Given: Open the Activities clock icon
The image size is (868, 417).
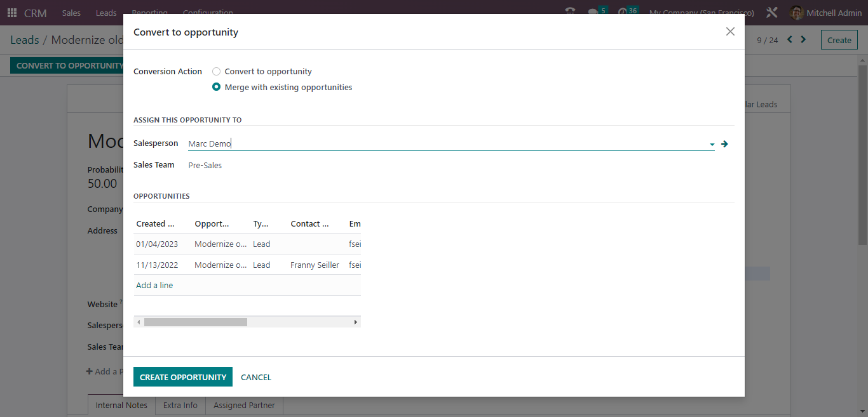Looking at the screenshot, I should pos(623,10).
